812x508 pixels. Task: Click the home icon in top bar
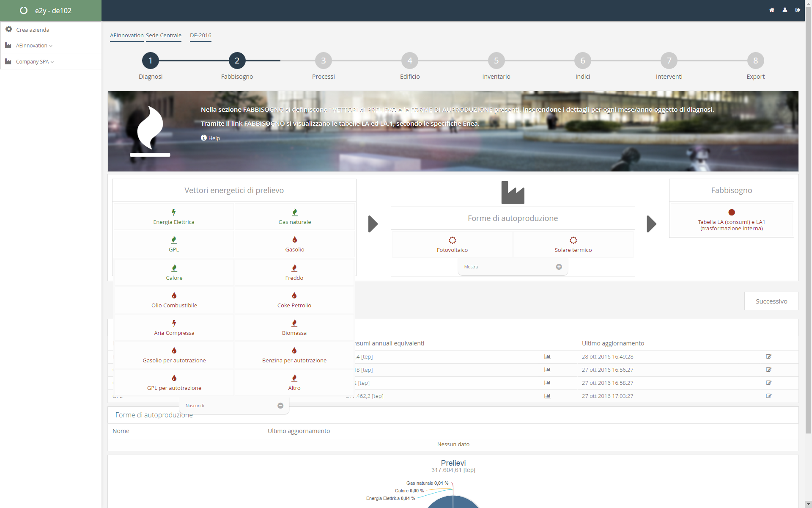click(771, 10)
